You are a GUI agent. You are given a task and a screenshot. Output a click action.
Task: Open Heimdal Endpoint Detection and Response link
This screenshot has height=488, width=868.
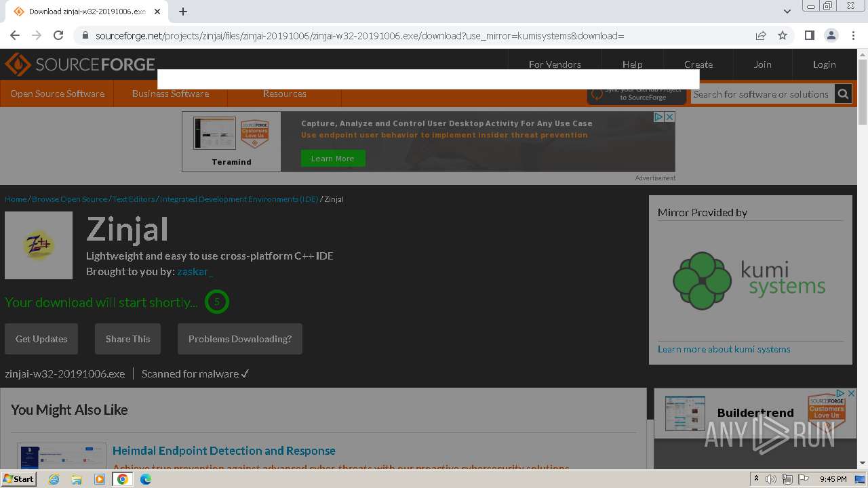pos(224,451)
